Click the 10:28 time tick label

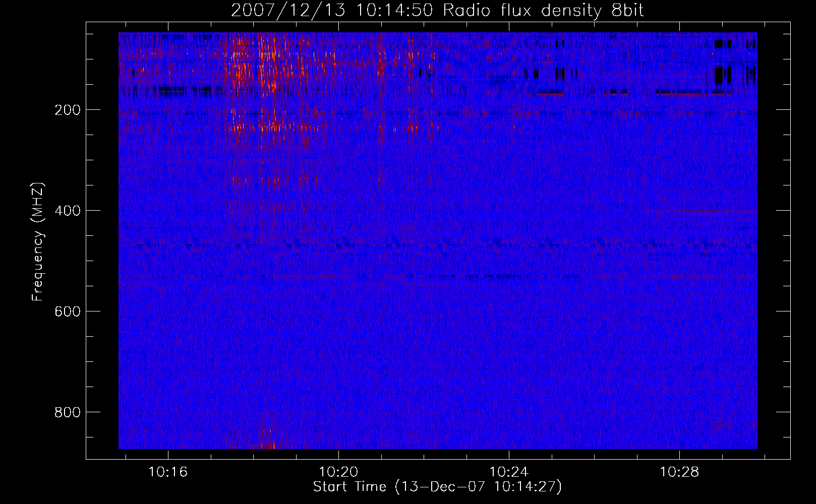[x=679, y=472]
